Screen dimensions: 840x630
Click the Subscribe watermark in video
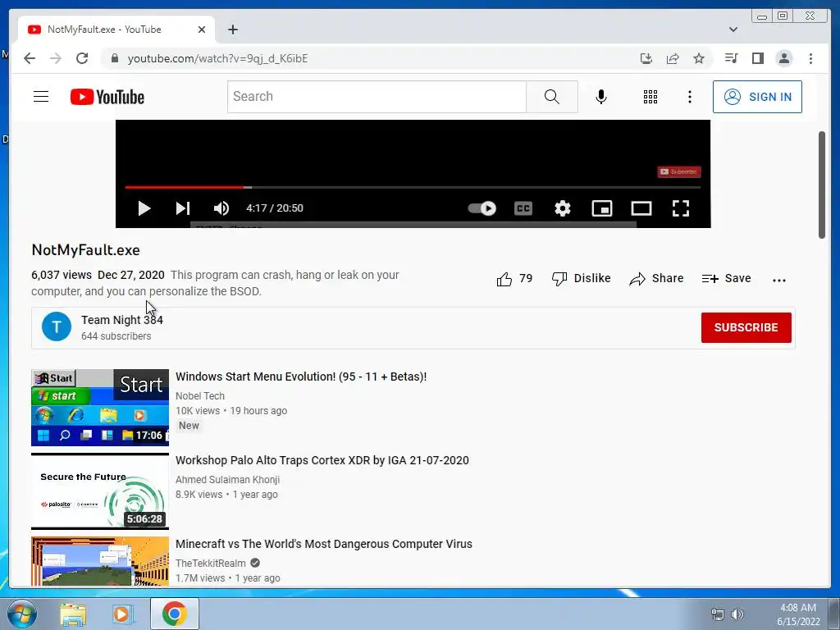pos(679,172)
